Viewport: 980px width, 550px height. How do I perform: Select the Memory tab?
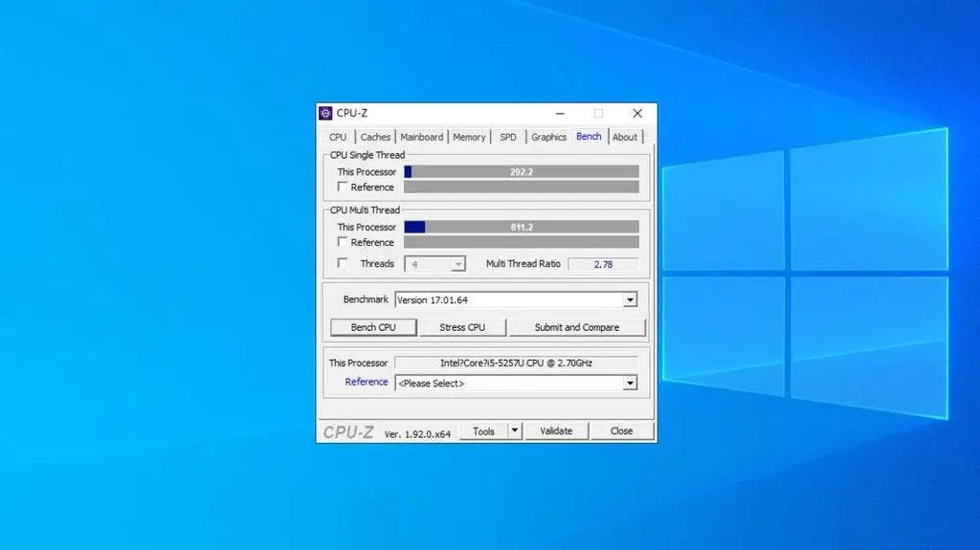469,137
